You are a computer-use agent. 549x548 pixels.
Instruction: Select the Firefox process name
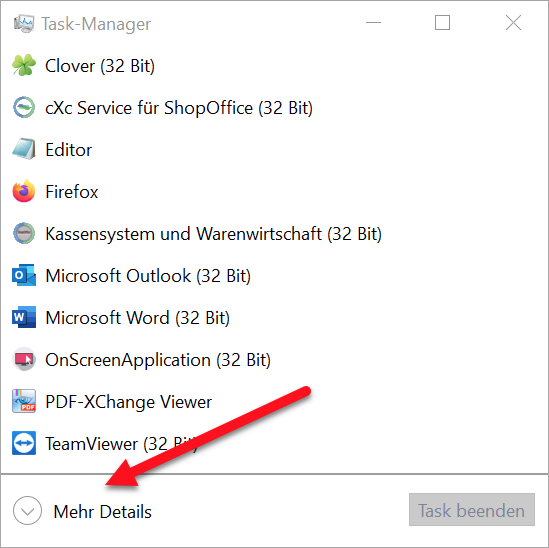[72, 192]
